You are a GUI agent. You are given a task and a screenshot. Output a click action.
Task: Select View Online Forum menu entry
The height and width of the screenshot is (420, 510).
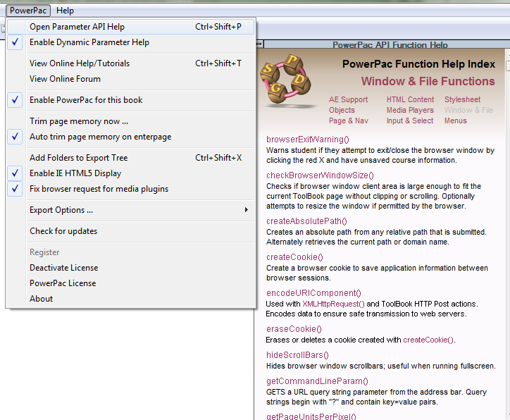pos(130,79)
